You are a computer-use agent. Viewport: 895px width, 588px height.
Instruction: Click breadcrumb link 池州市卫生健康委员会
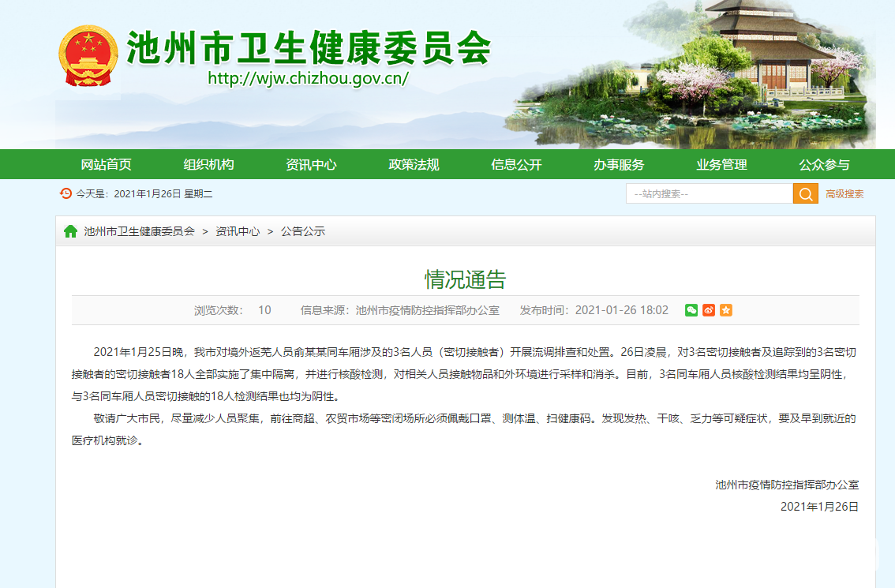pos(139,231)
